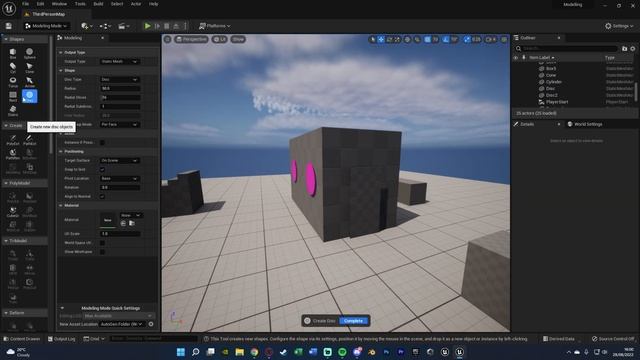Use selected asset for Material slot
This screenshot has width=640, height=360.
click(x=123, y=223)
